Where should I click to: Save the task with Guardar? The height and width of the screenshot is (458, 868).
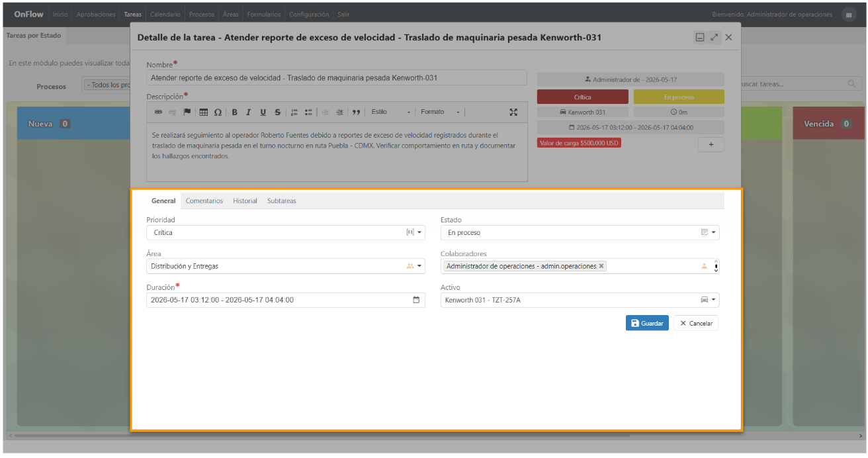[x=647, y=323]
